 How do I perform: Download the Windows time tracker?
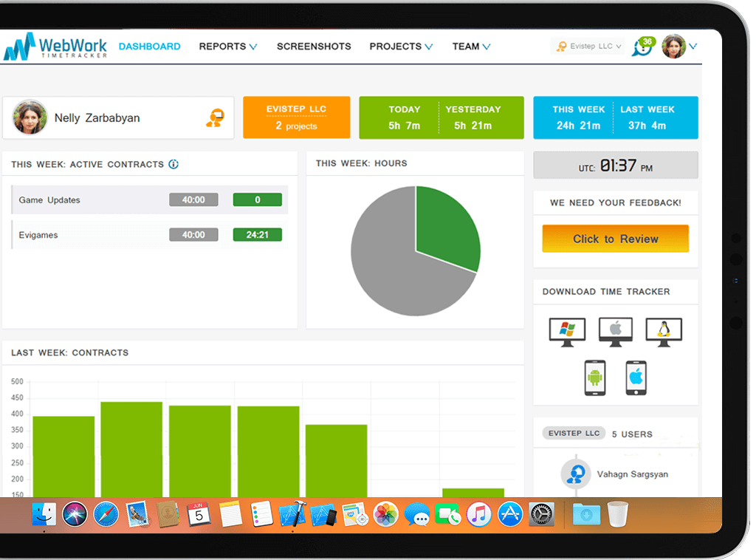pos(567,332)
